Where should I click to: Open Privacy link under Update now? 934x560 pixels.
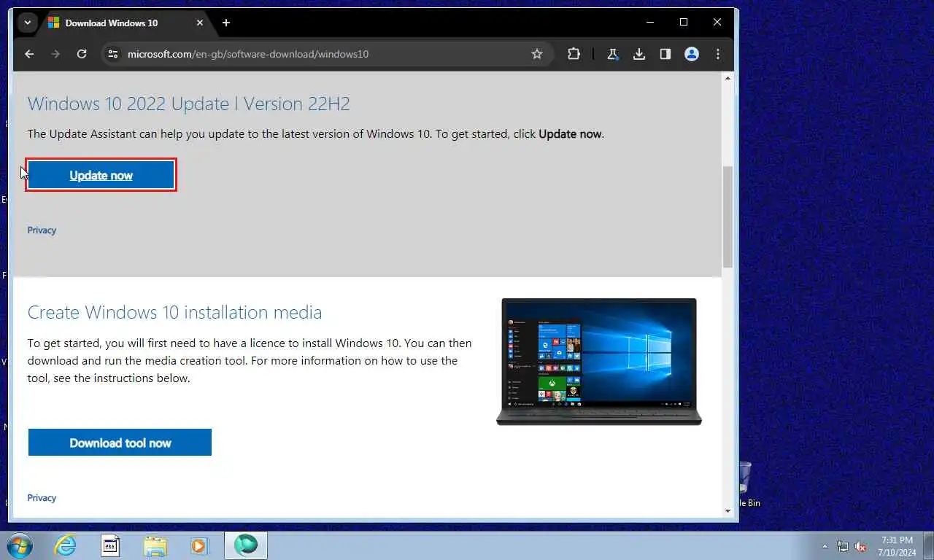(x=42, y=230)
